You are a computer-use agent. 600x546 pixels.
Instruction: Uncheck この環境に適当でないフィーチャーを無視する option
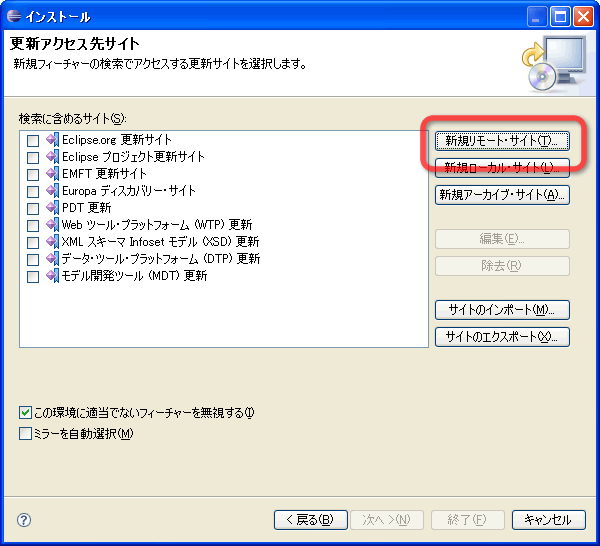point(25,412)
